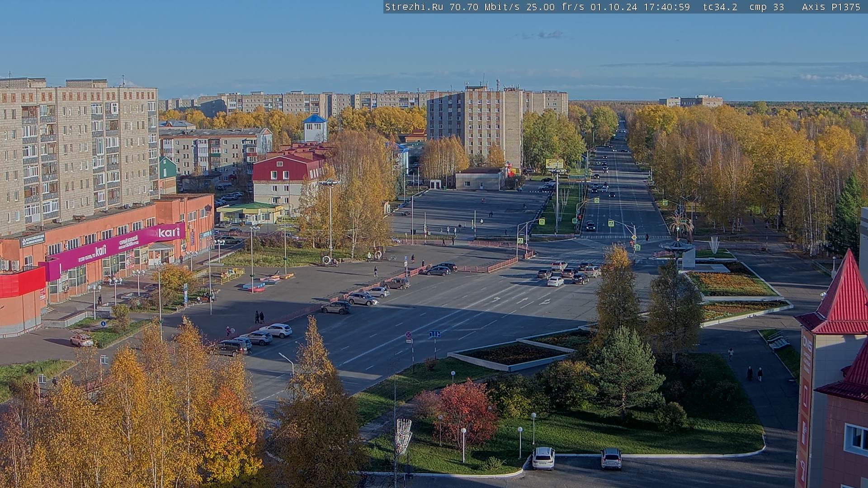Click the cmp 33 compression value

[x=767, y=7]
